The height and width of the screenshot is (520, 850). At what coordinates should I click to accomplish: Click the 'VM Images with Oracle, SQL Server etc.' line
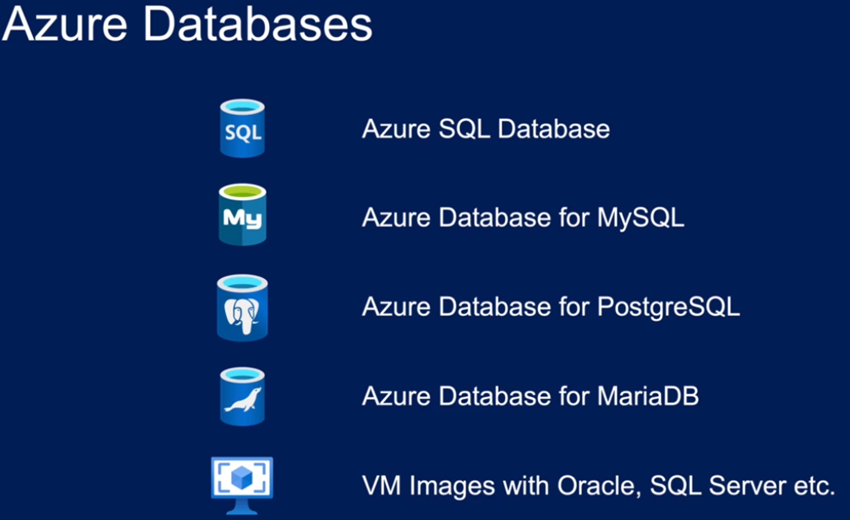click(598, 485)
